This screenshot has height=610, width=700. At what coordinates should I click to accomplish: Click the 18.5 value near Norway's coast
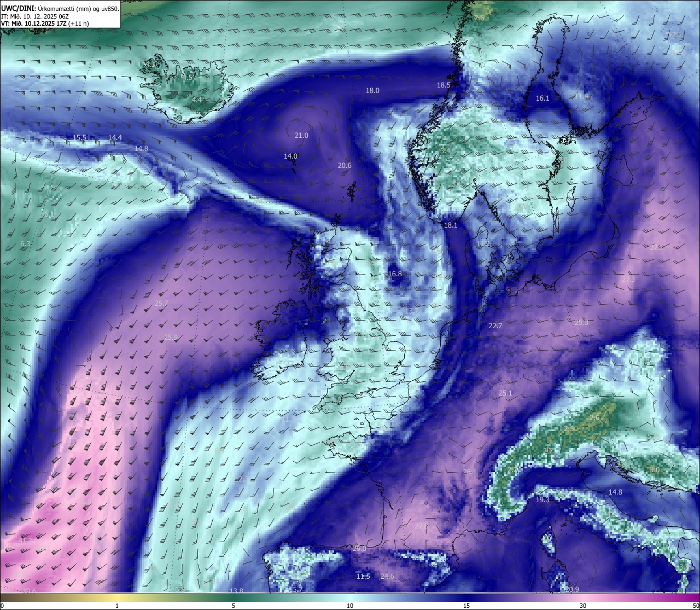click(444, 85)
